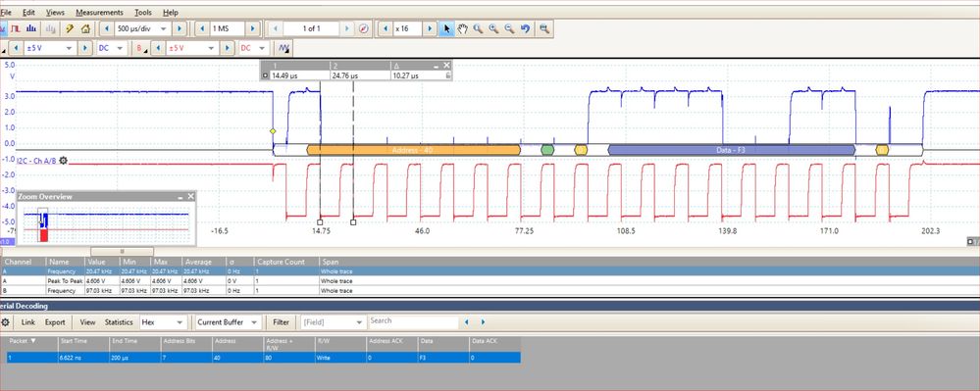Open the buffer navigator compass icon
The image size is (980, 391).
point(364,28)
